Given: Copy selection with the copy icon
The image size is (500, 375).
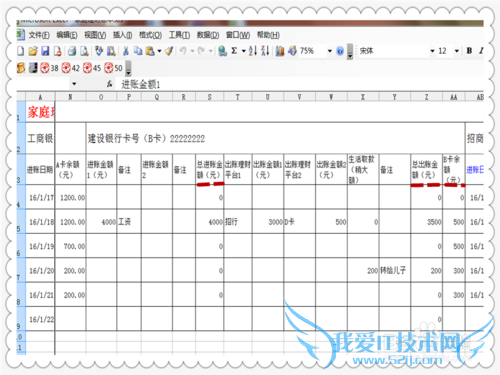Looking at the screenshot, I should tap(138, 51).
